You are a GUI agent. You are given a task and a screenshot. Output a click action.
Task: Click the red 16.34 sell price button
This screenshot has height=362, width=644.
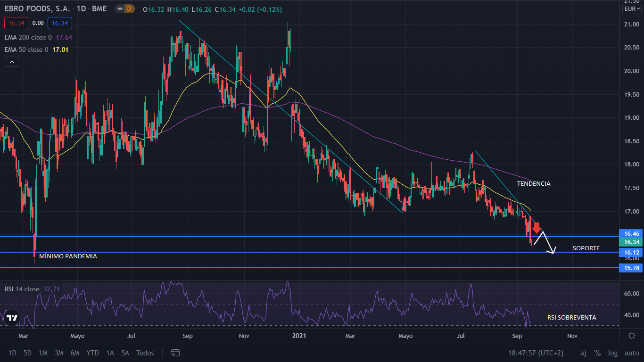pos(17,23)
